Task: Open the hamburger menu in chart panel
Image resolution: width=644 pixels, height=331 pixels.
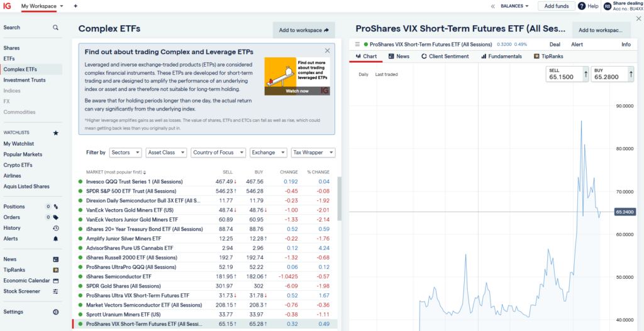Action: tap(357, 45)
